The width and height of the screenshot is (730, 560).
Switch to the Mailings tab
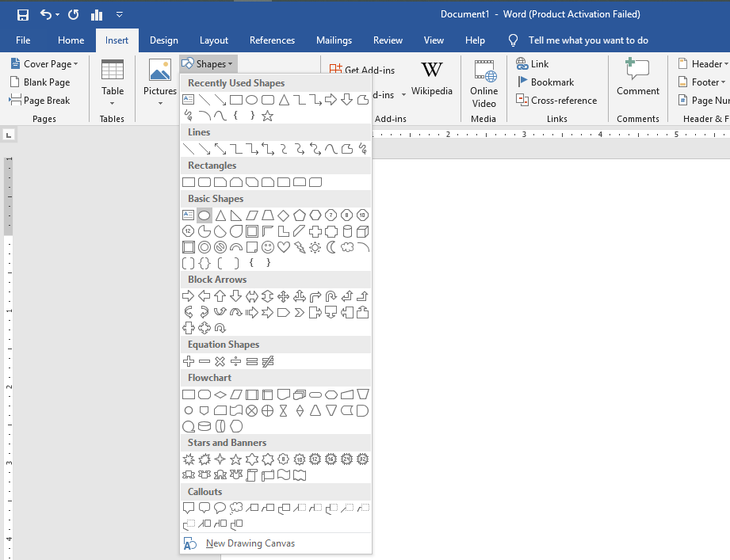(334, 40)
